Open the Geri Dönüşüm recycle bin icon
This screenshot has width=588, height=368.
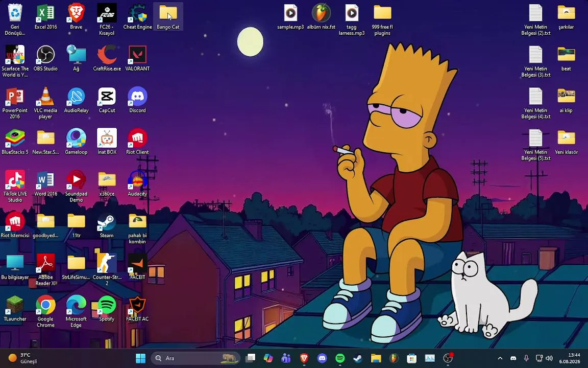click(x=15, y=19)
